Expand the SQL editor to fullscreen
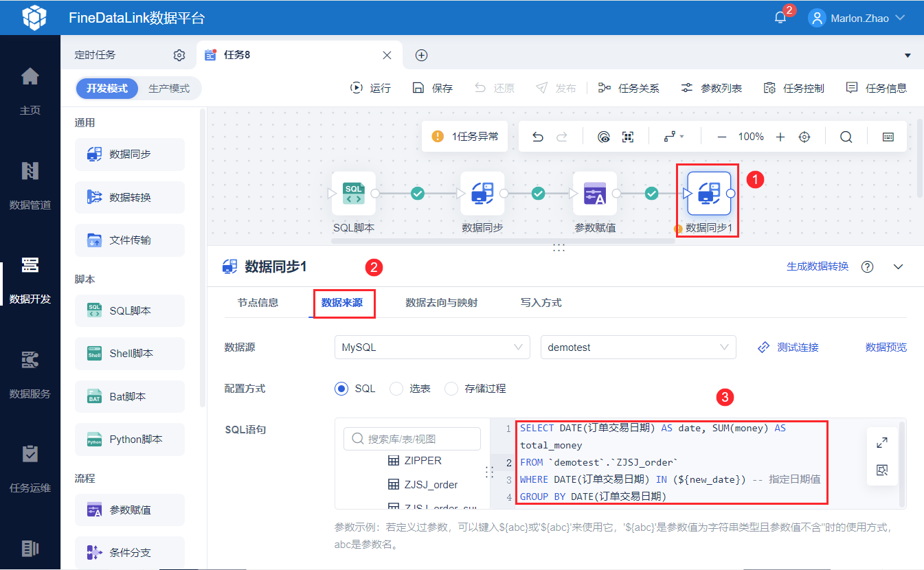 883,443
